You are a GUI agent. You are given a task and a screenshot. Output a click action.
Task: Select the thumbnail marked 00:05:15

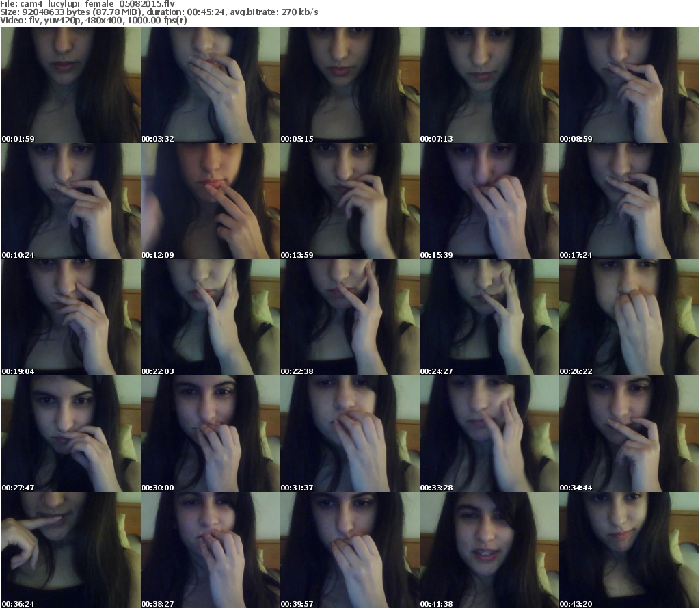click(x=350, y=85)
